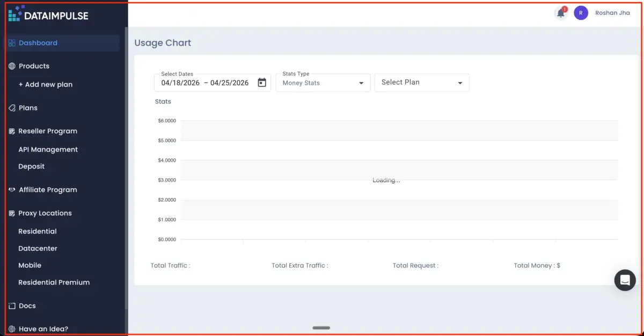Click the Select Dates range field
The height and width of the screenshot is (336, 644).
click(213, 83)
